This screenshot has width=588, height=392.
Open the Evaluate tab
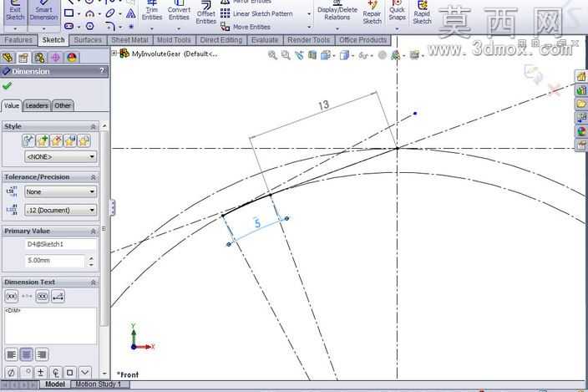(x=265, y=40)
